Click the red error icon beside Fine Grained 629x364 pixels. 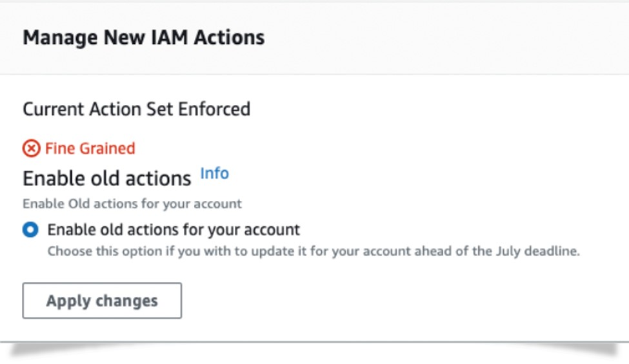point(31,149)
